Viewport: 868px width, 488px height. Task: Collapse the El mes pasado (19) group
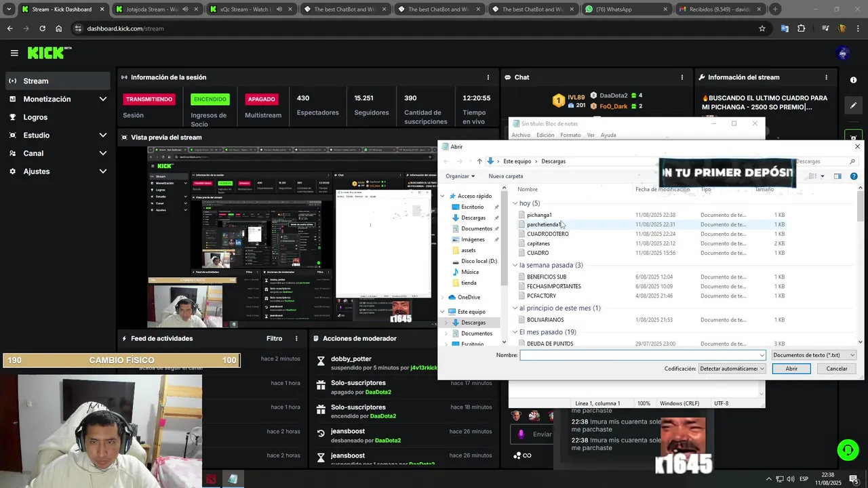(515, 332)
